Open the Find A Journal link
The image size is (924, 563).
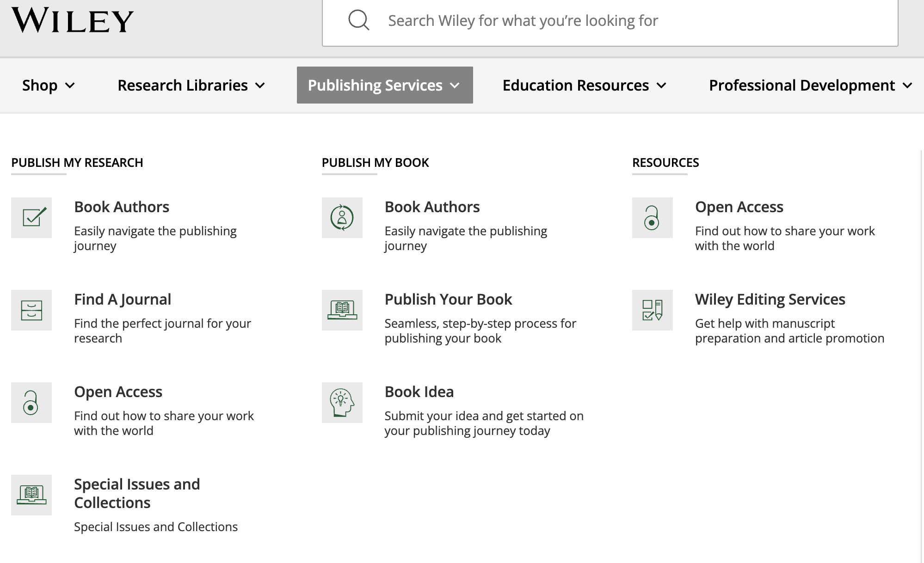[x=122, y=299]
